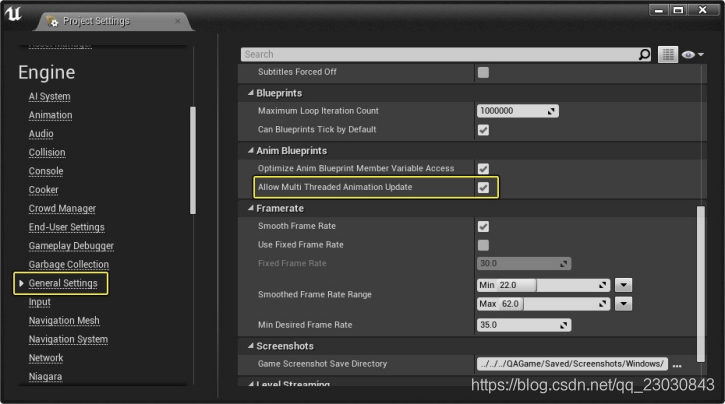Viewport: 725px width, 404px height.
Task: Open Navigation System settings
Action: [x=68, y=339]
